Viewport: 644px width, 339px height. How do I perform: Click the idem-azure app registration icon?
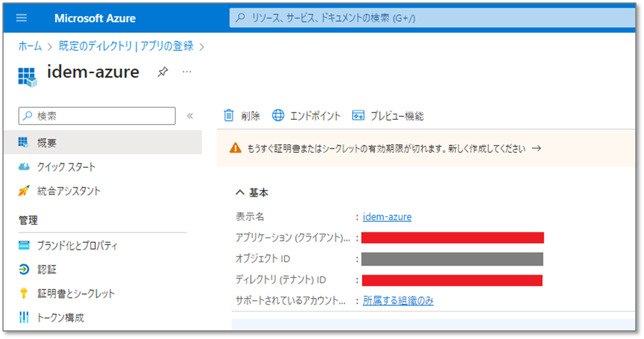pyautogui.click(x=28, y=77)
